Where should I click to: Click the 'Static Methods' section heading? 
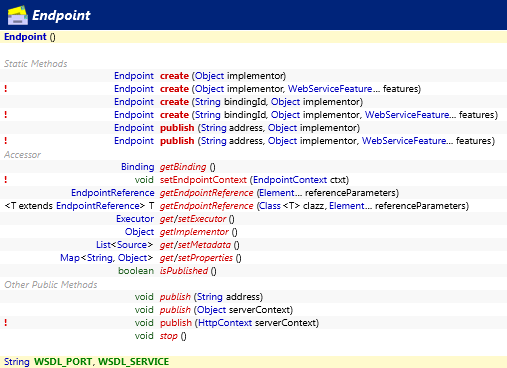(36, 63)
